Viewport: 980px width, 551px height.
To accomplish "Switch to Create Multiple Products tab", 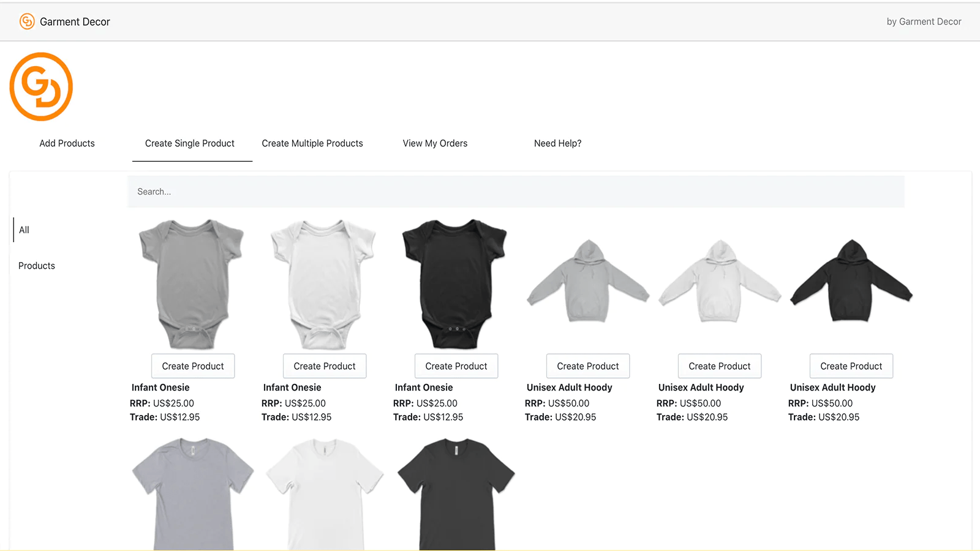I will pos(312,143).
